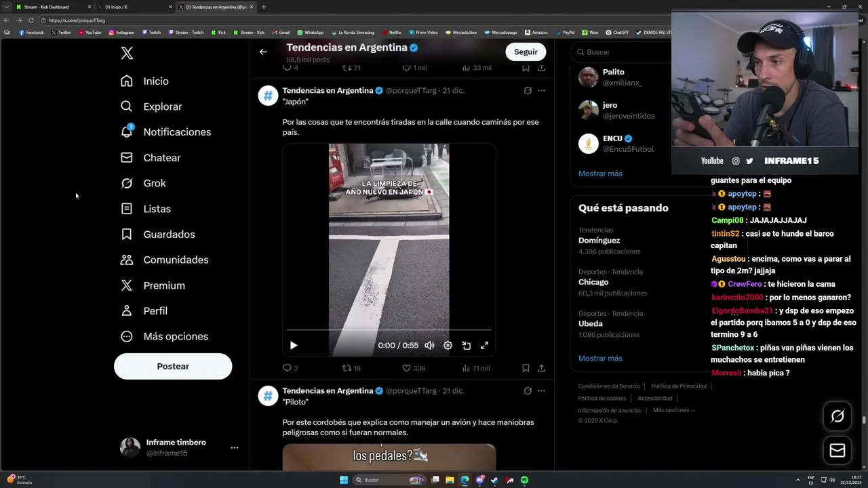868x488 pixels.
Task: Seek on the video progress bar
Action: point(389,330)
